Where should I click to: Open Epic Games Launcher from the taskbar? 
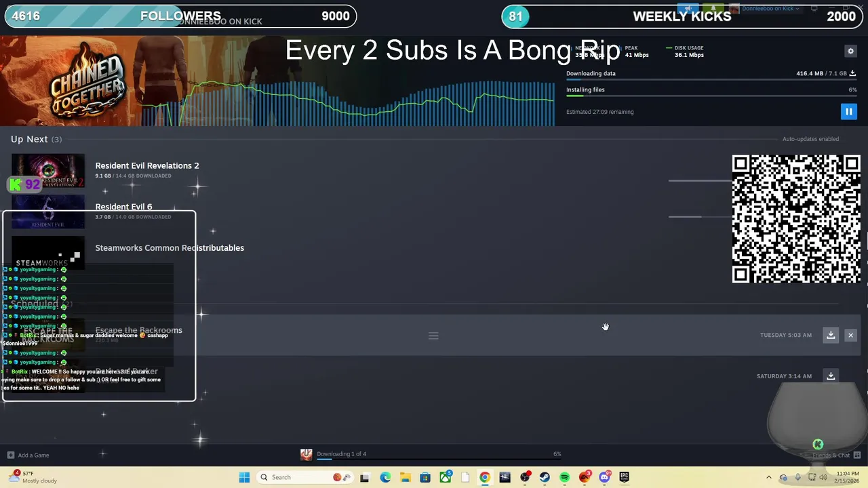tap(625, 477)
